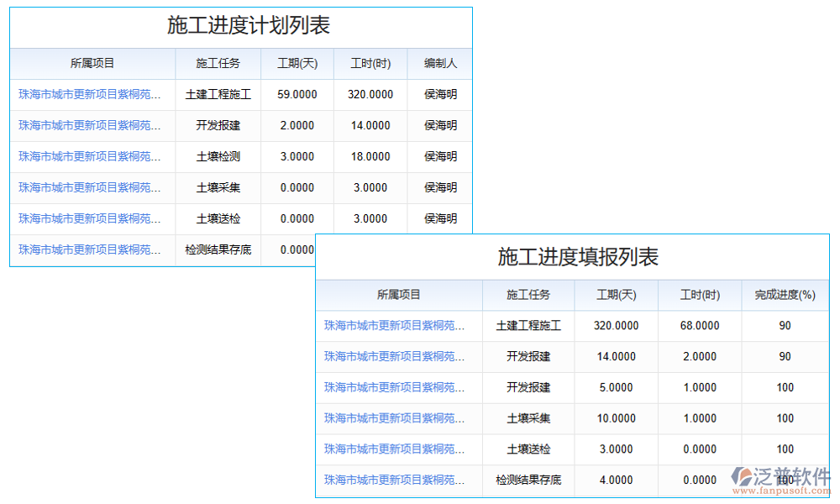840x504 pixels.
Task: Click the 完成进度(%) column header
Action: click(785, 295)
